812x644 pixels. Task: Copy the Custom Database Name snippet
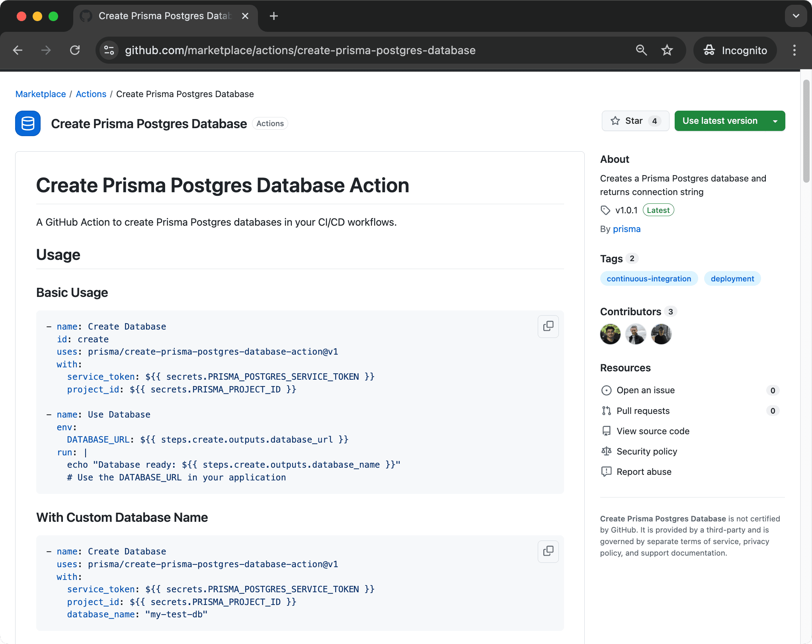click(x=548, y=552)
